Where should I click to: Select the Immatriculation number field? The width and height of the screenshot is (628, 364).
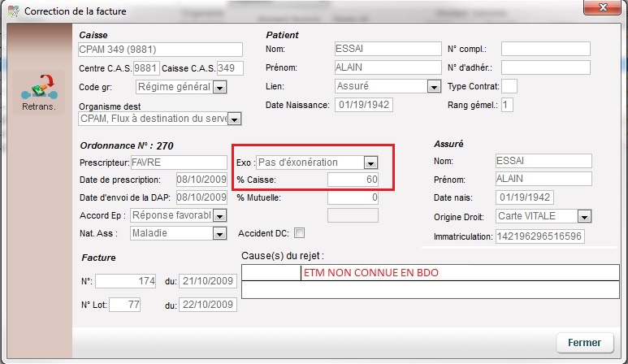tap(539, 236)
